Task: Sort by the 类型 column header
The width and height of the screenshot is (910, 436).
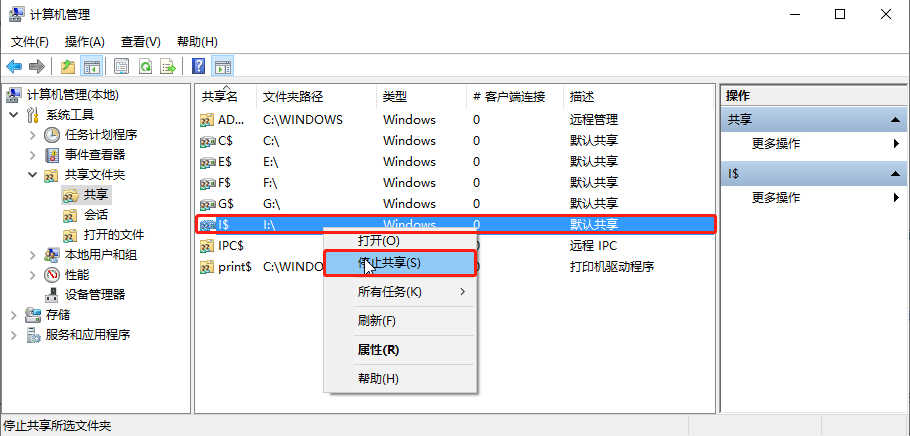Action: (421, 96)
